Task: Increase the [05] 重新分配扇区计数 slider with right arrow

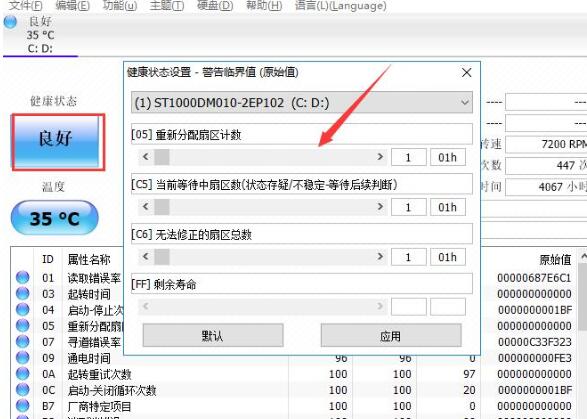Action: click(380, 157)
